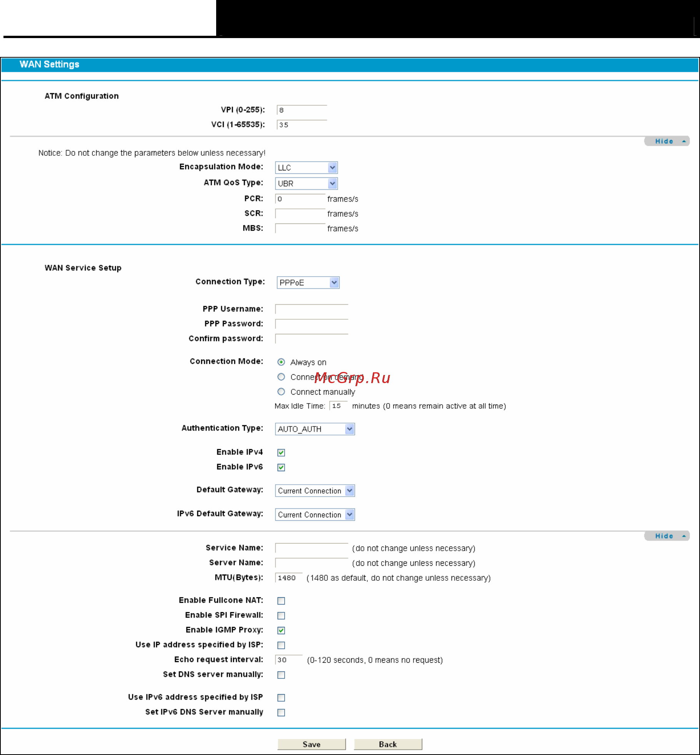Open the Default Gateway dropdown
700x755 pixels.
tap(315, 491)
